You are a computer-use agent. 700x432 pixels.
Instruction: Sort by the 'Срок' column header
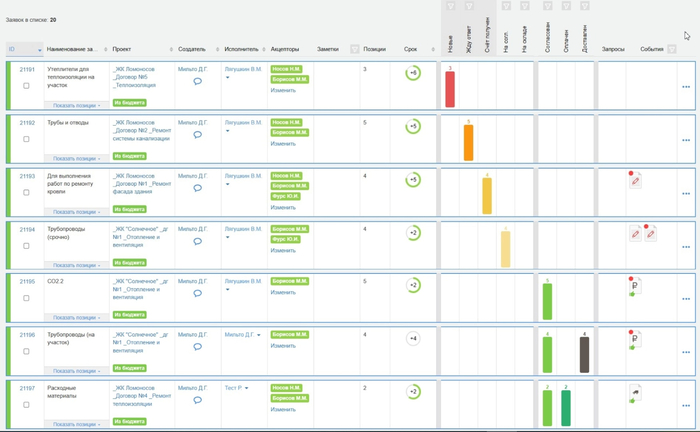[410, 49]
